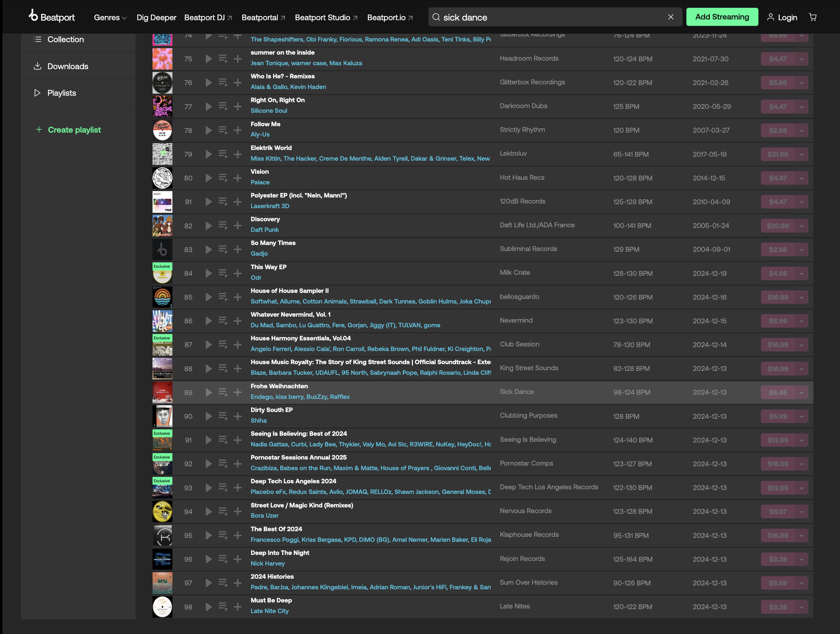Clear the search field text
This screenshot has width=840, height=634.
671,17
